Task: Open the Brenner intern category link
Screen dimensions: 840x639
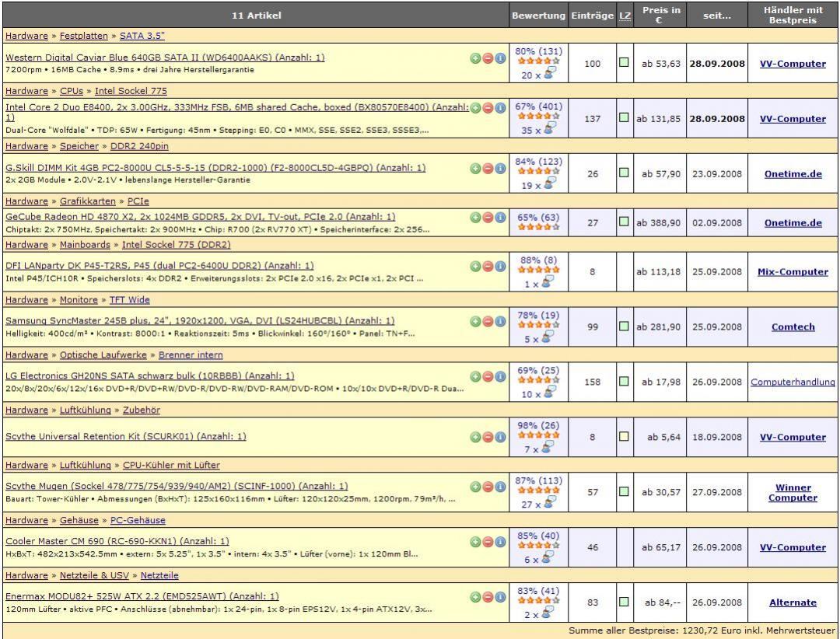Action: 191,355
